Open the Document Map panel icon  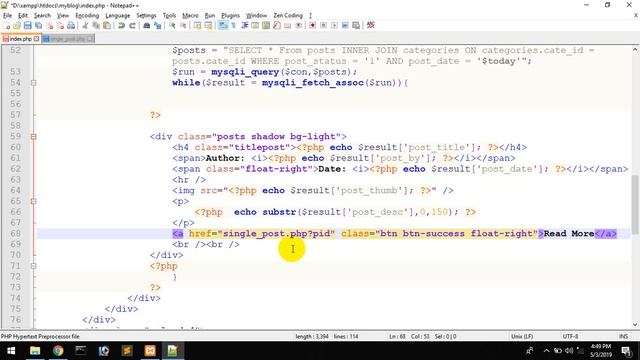click(266, 25)
